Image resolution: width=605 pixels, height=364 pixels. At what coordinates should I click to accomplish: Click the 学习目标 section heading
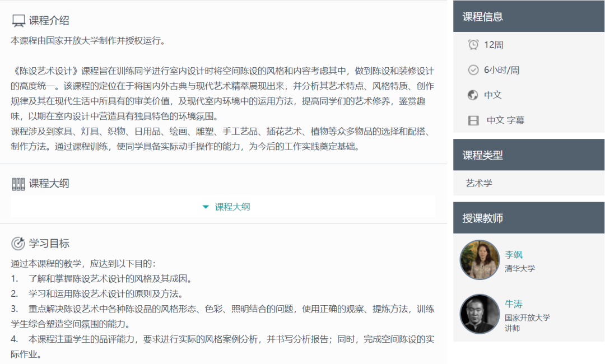pos(49,244)
